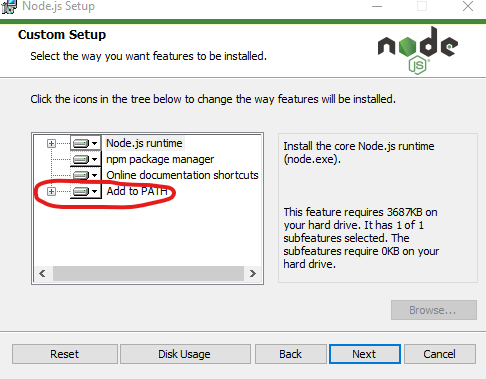Open Disk Usage dialog
486x379 pixels.
coord(185,354)
